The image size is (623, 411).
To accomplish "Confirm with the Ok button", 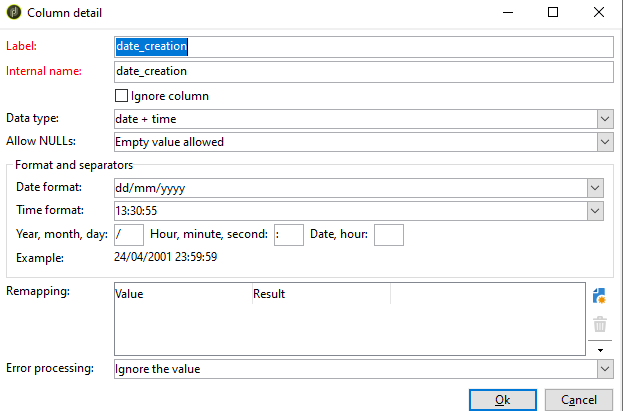I will [x=501, y=399].
